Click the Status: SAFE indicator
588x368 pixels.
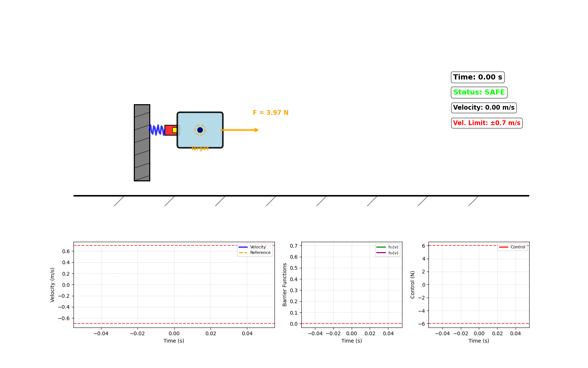point(479,92)
